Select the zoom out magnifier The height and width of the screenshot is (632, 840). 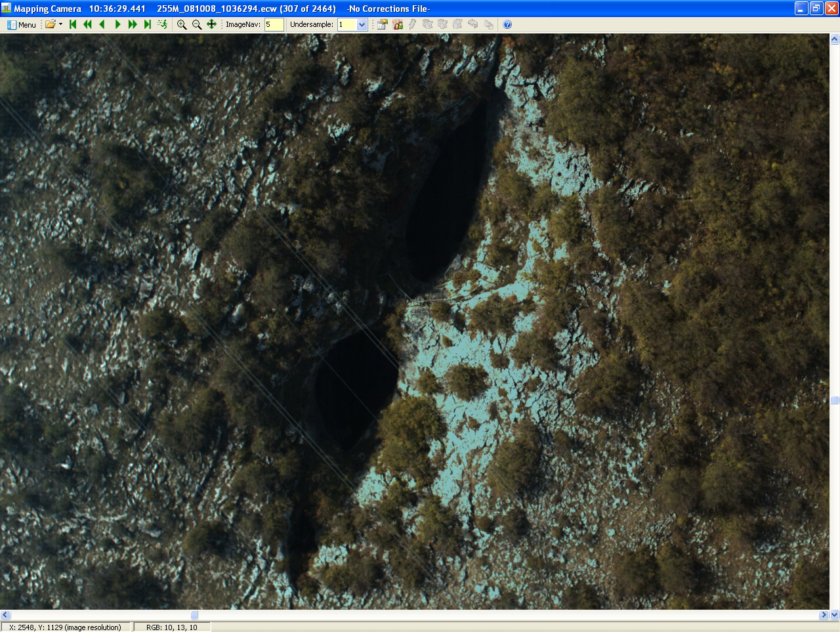[196, 24]
